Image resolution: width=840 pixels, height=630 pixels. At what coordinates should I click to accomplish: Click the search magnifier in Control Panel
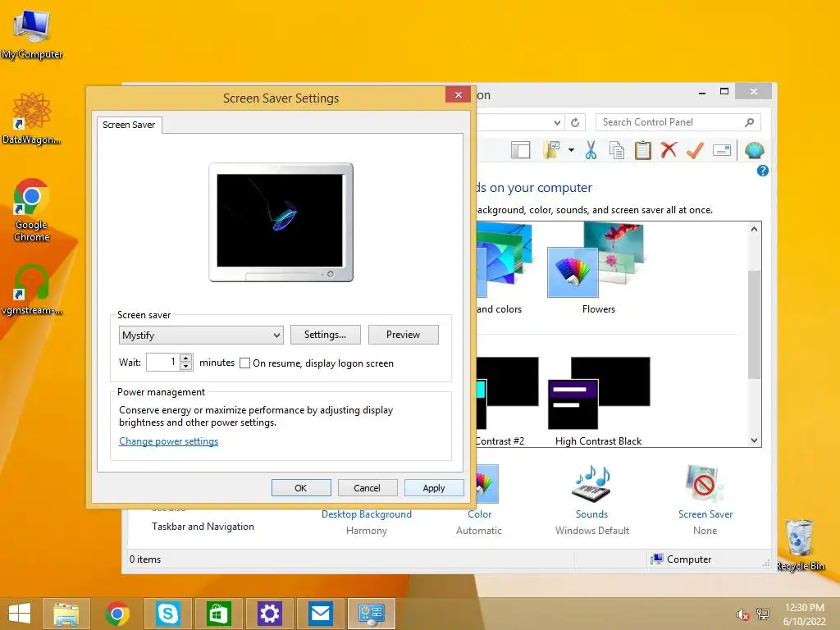click(750, 122)
